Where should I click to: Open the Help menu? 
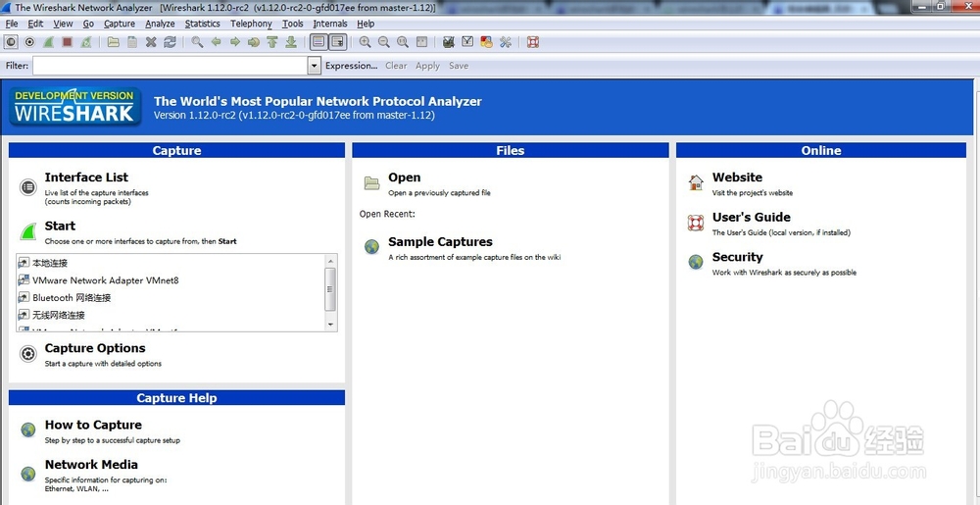[x=366, y=24]
